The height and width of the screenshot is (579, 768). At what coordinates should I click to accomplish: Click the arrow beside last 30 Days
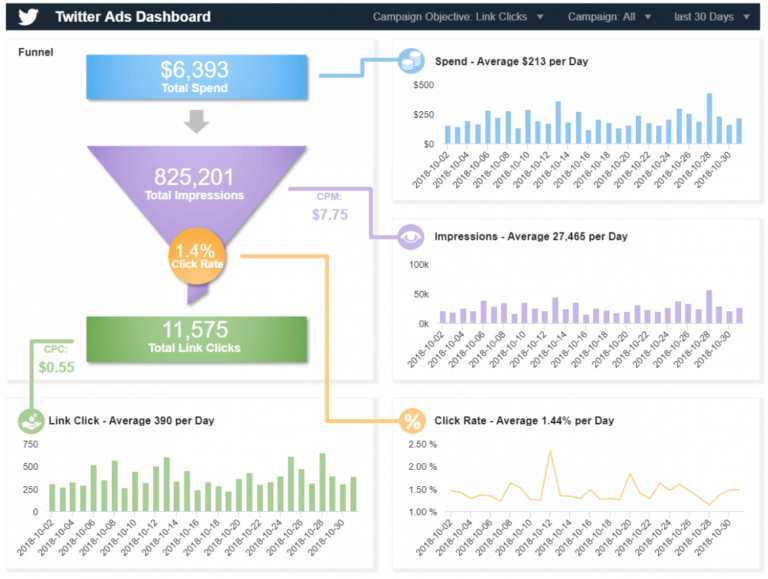[x=746, y=17]
